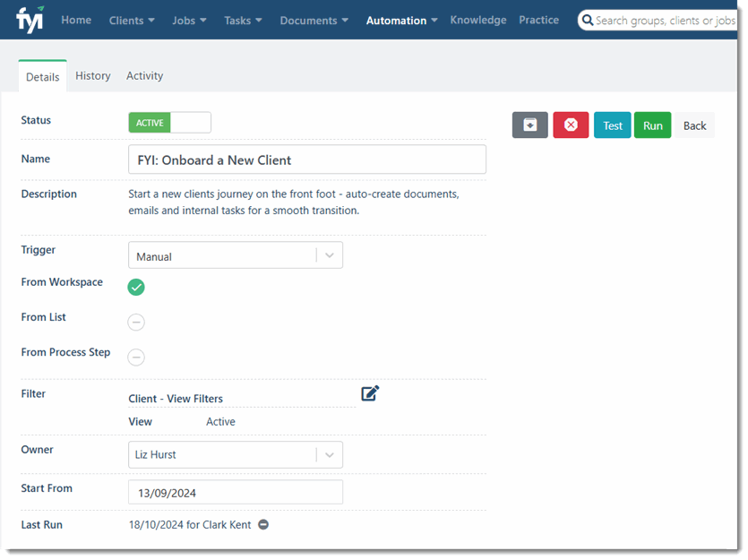
Task: Click the Active filter view value
Action: click(x=220, y=422)
